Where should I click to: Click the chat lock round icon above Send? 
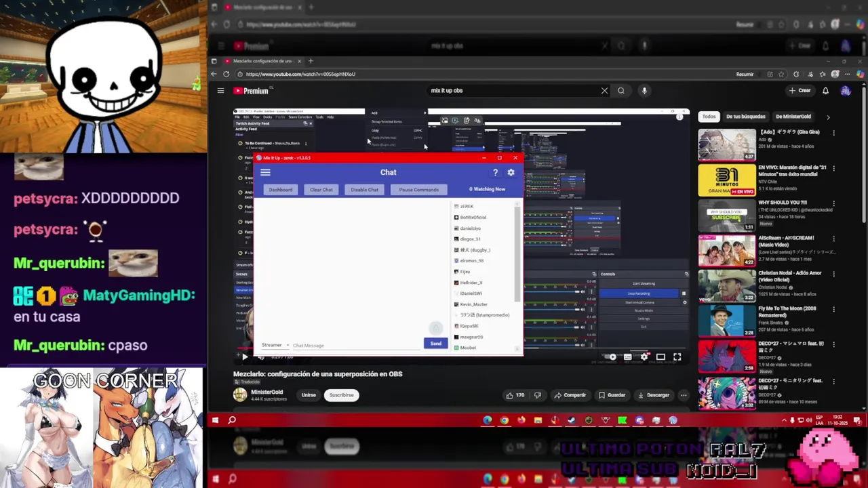pos(436,328)
